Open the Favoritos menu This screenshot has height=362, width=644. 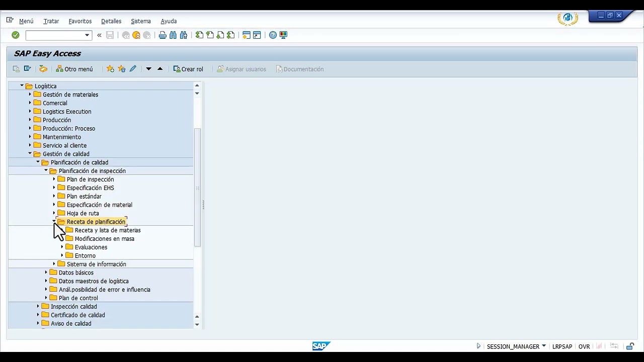(x=80, y=21)
